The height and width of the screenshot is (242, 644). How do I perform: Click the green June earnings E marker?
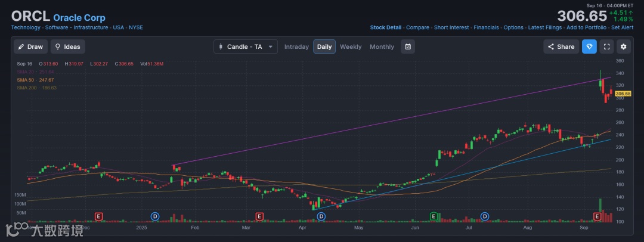point(434,216)
